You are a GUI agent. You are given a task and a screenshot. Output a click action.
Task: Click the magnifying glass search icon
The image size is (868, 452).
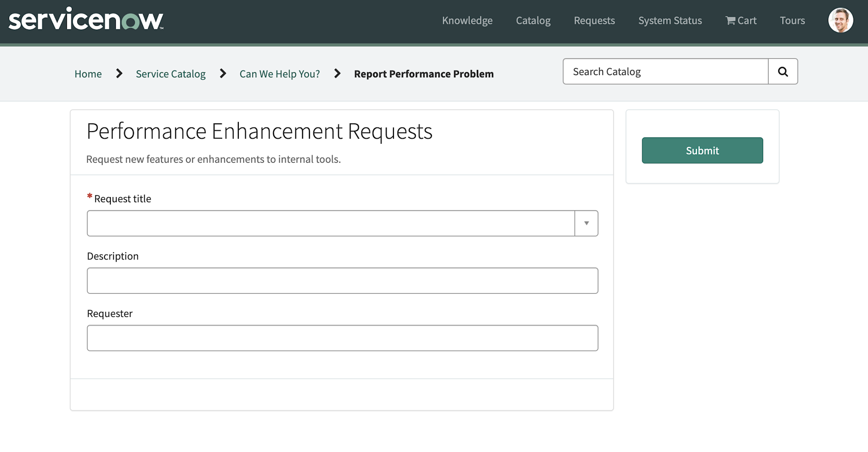[x=783, y=71]
